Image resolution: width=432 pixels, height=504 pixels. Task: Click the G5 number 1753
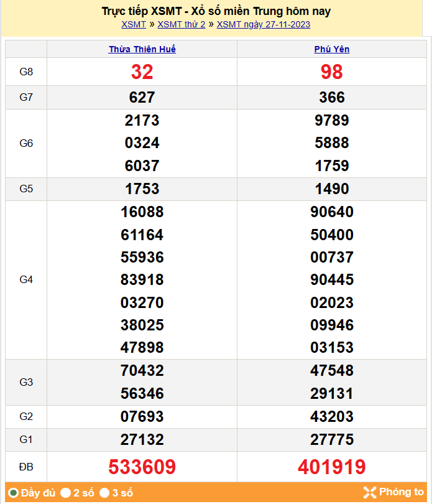[x=142, y=189]
